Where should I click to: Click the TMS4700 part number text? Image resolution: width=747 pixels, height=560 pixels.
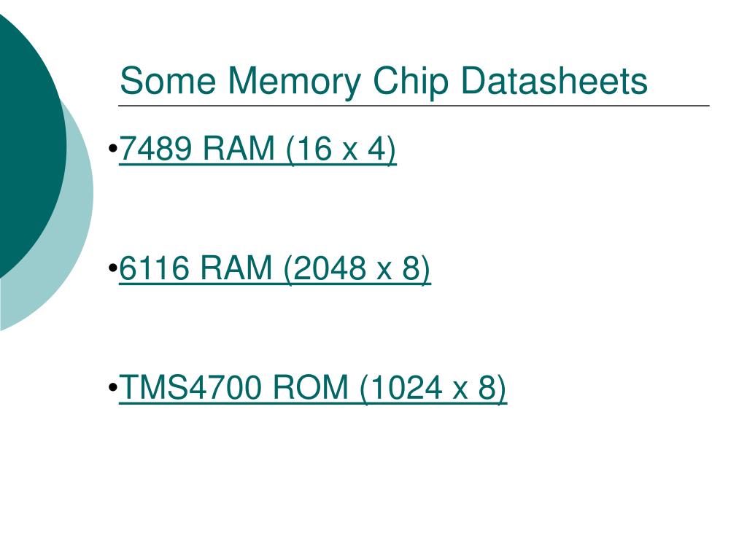[x=190, y=387]
